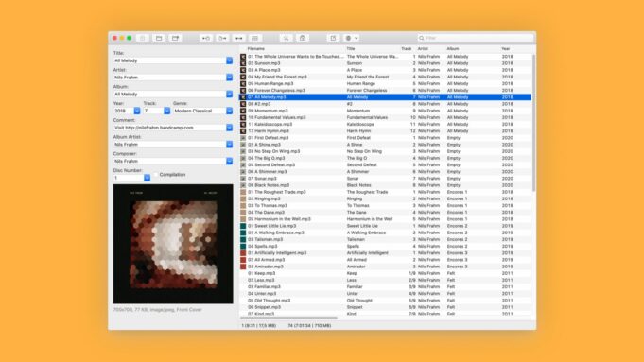Image resolution: width=644 pixels, height=362 pixels.
Task: Click cover icon beside 02 Sunson.mp3
Action: [x=243, y=63]
